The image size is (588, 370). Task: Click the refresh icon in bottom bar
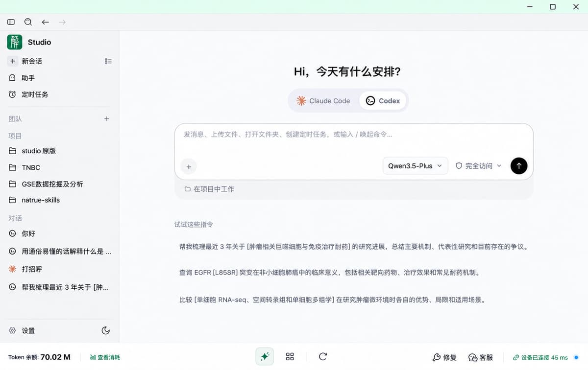[x=322, y=357]
